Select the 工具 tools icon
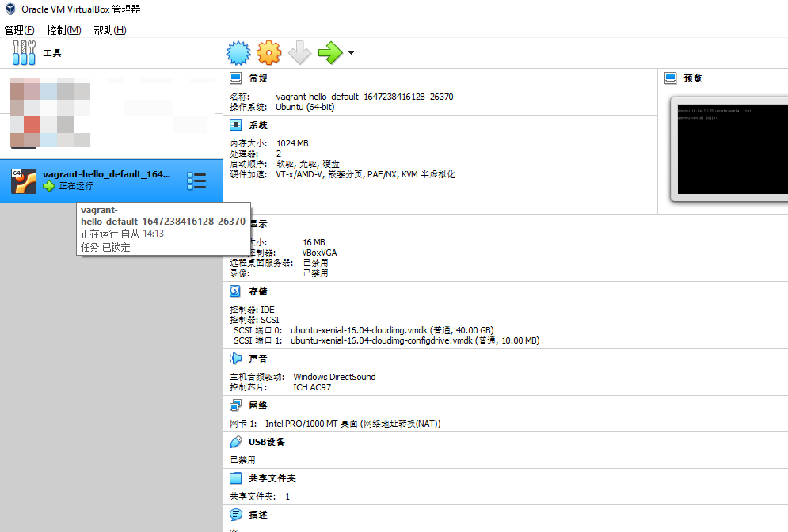The width and height of the screenshot is (788, 532). [x=25, y=53]
